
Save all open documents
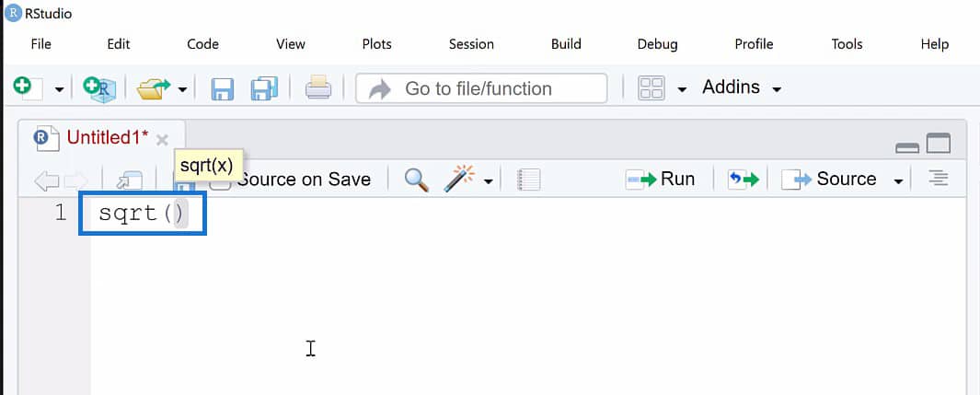point(264,88)
